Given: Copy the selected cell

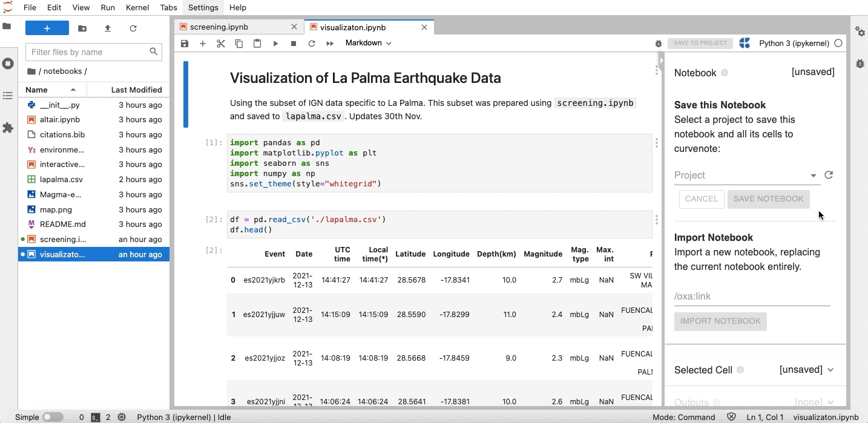Looking at the screenshot, I should point(239,44).
